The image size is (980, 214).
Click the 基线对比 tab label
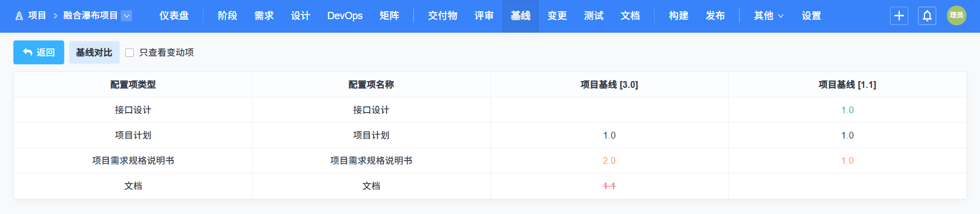click(94, 52)
